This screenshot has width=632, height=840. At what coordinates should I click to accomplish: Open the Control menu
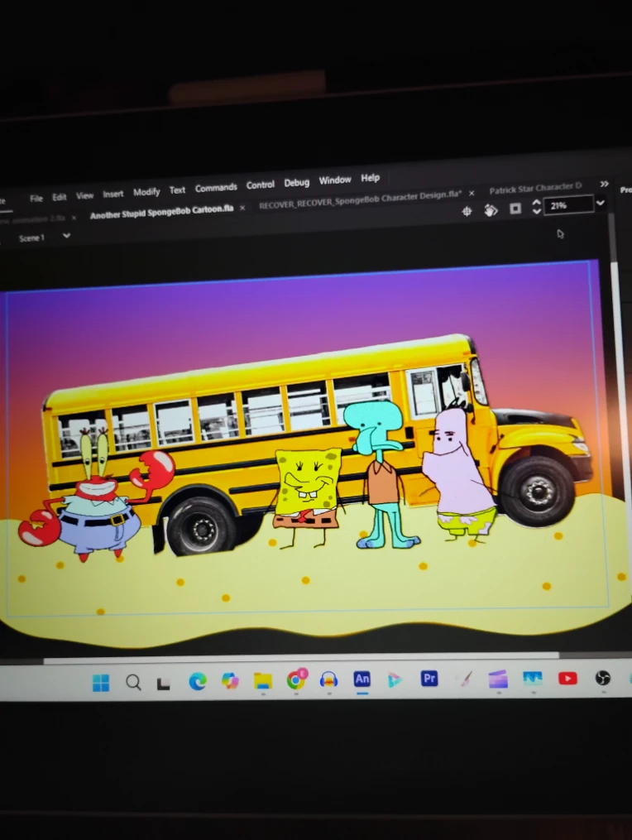[x=261, y=185]
